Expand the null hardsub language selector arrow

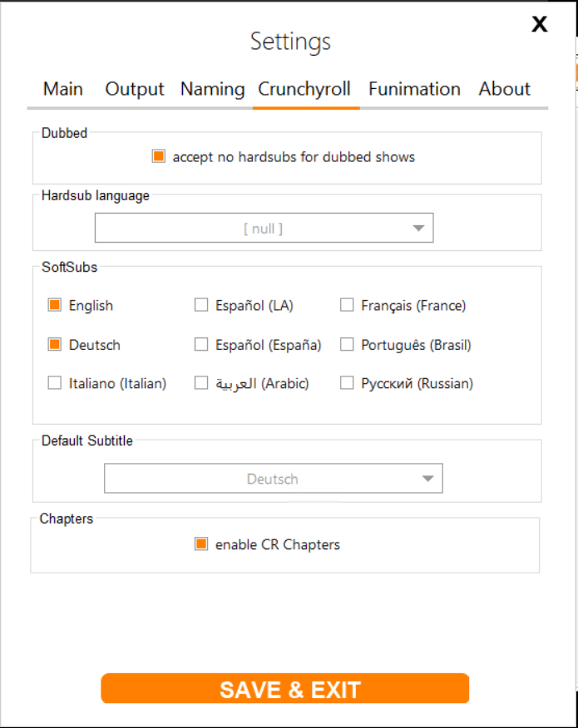[418, 227]
